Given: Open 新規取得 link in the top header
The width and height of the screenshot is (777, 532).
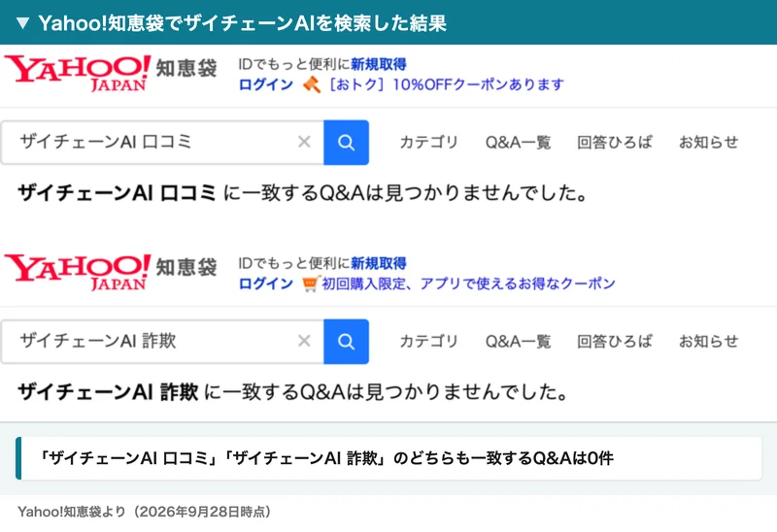Looking at the screenshot, I should click(x=379, y=64).
